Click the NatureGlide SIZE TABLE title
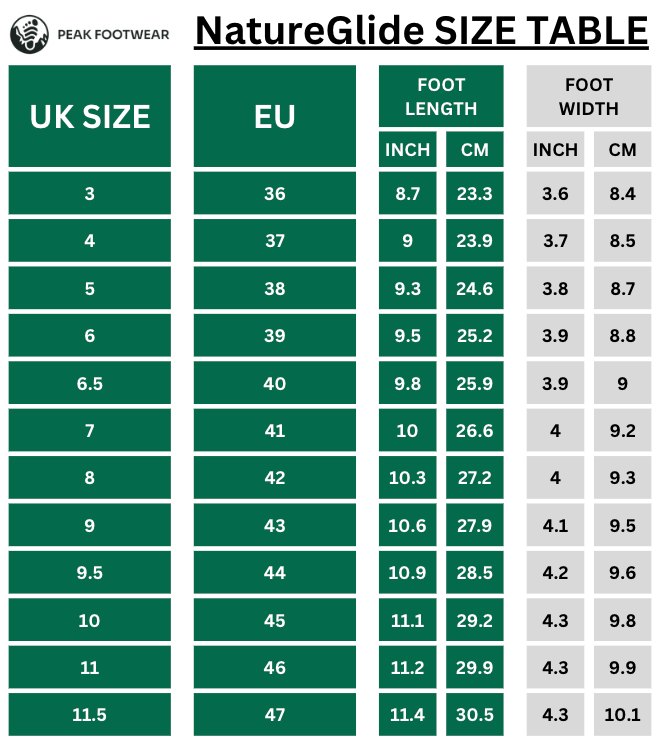The width and height of the screenshot is (662, 744). tap(421, 32)
